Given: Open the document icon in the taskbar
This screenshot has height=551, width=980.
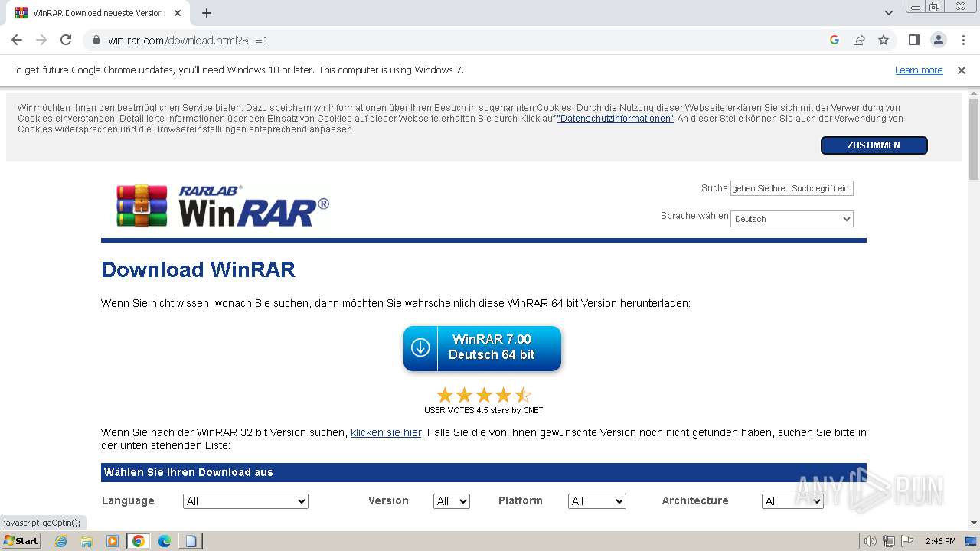Looking at the screenshot, I should coord(191,541).
